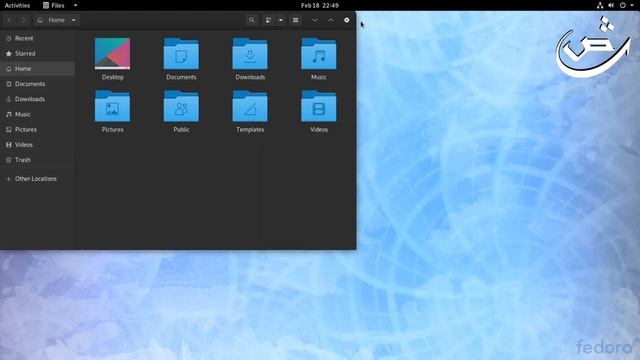
Task: Open the Public folder icon
Action: [181, 106]
